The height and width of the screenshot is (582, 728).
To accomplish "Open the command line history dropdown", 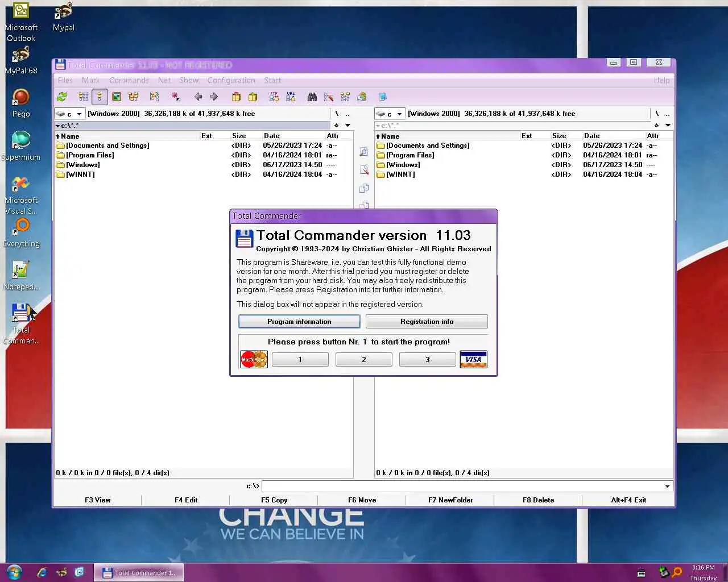I will 667,486.
